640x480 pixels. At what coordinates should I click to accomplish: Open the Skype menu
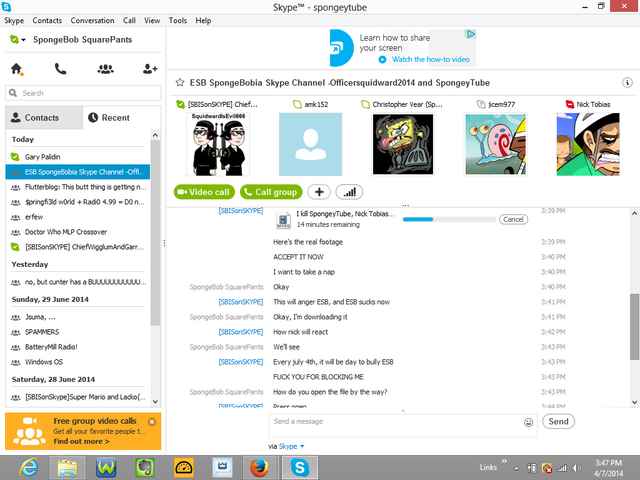(14, 20)
